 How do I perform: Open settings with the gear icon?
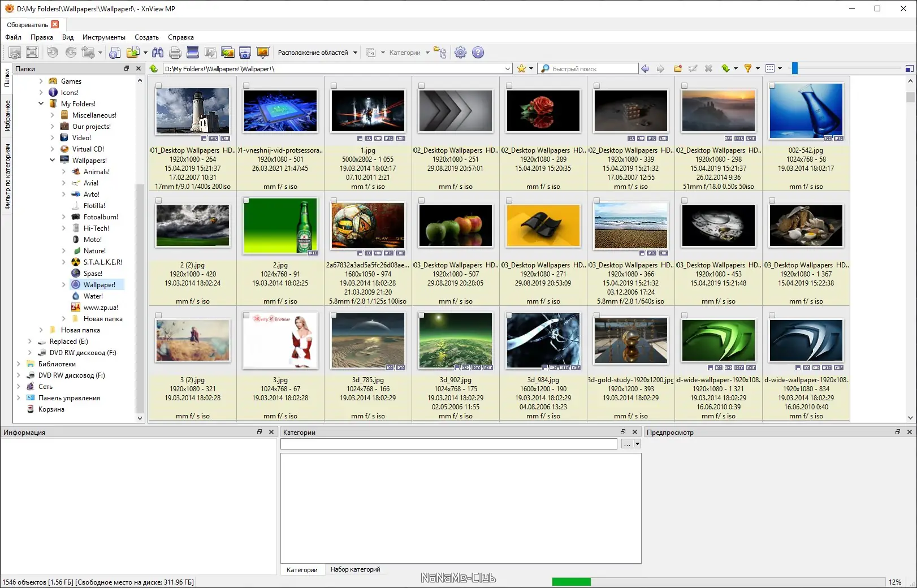(x=460, y=53)
